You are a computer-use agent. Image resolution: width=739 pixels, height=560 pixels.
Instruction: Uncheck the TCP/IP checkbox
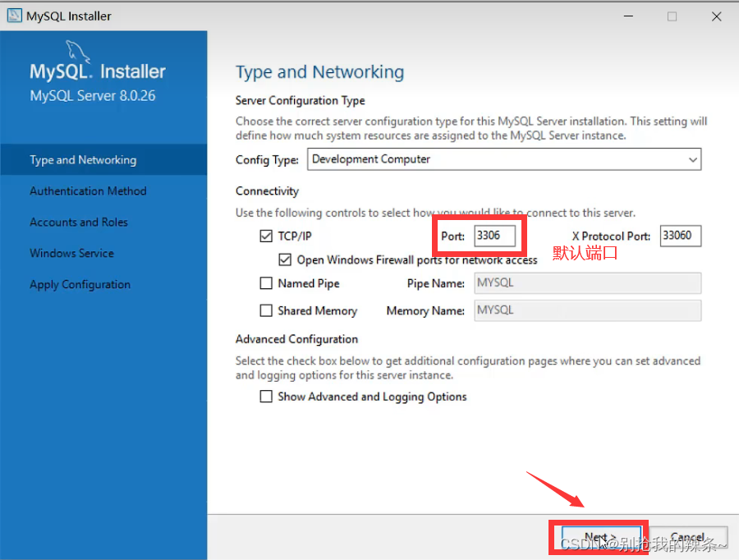[266, 236]
